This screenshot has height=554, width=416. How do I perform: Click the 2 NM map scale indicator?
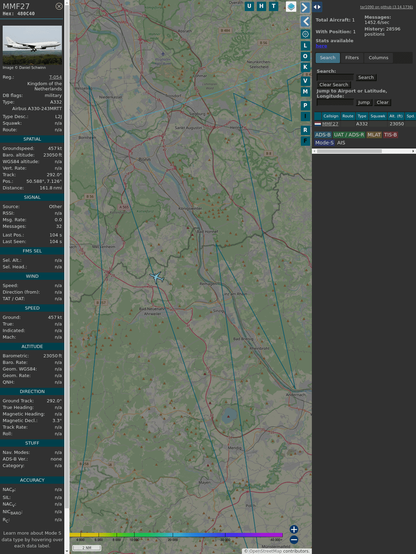(87, 548)
